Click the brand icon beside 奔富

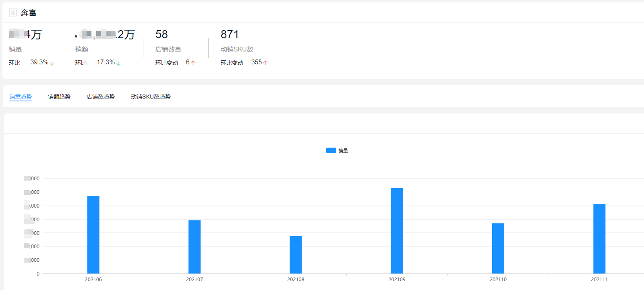tap(13, 12)
